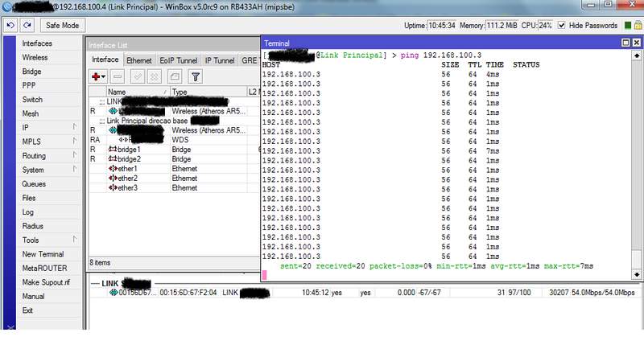Select the ether2 interface row
Screen dimensions: 644x345
click(x=175, y=178)
